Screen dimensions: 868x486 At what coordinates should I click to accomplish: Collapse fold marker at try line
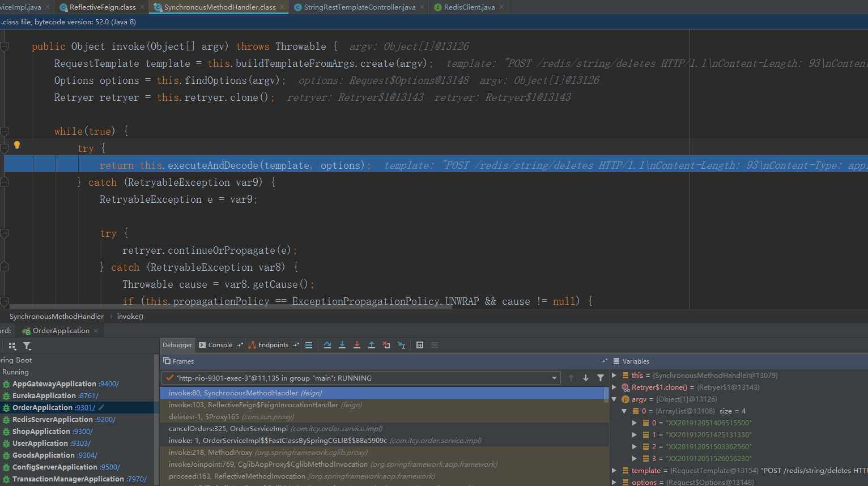(5, 148)
